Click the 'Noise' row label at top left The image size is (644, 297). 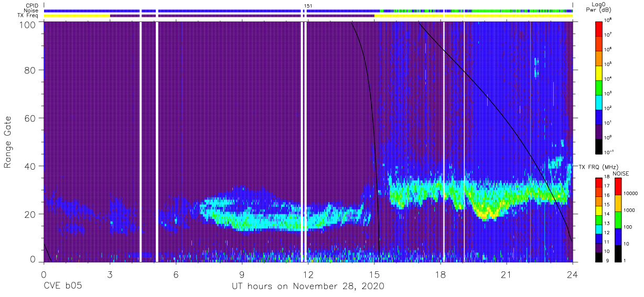(x=31, y=10)
